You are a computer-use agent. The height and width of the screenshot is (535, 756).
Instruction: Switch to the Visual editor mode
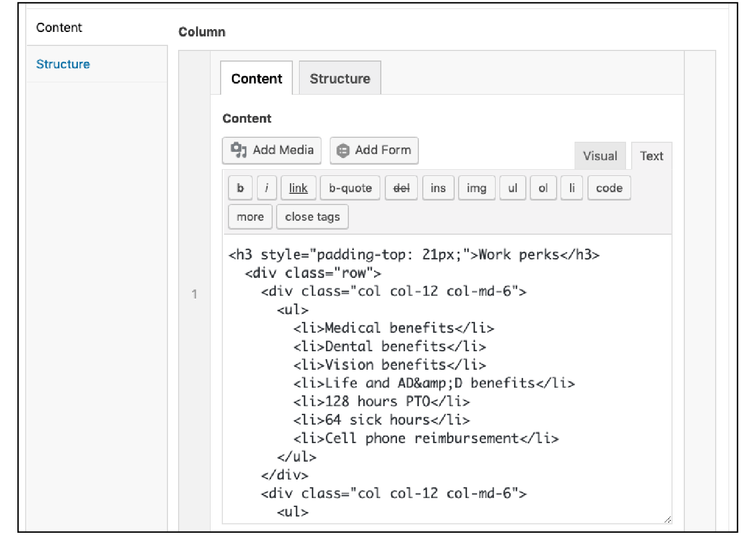pos(600,156)
